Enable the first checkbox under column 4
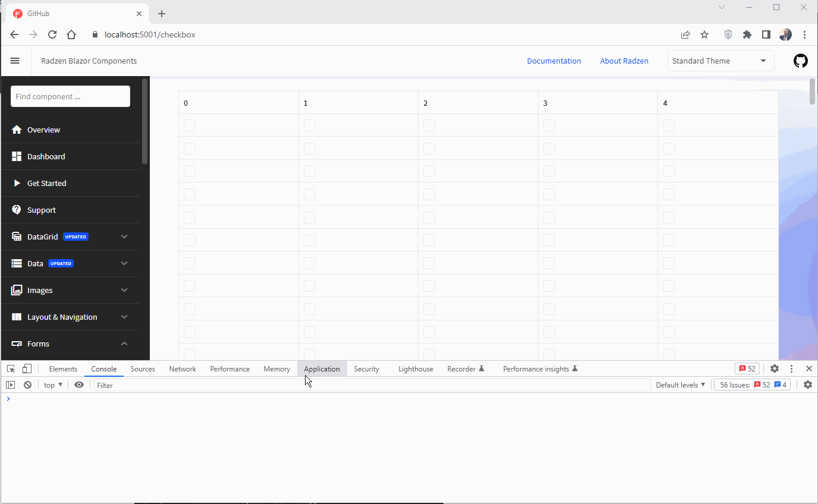This screenshot has height=504, width=818. pos(669,125)
